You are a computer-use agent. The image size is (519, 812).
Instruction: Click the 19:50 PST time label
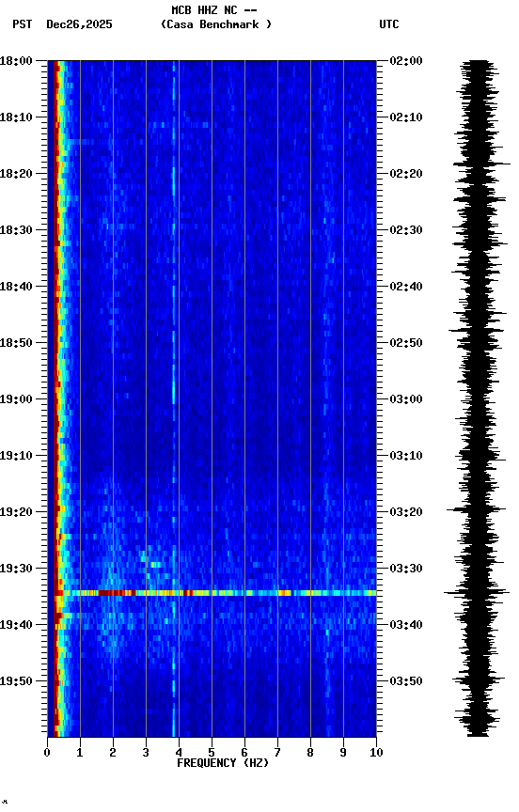coord(16,681)
